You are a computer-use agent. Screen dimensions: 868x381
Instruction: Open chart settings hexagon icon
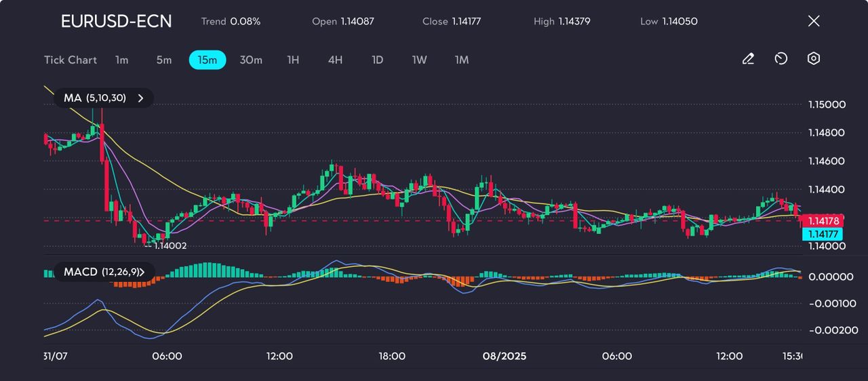[814, 59]
